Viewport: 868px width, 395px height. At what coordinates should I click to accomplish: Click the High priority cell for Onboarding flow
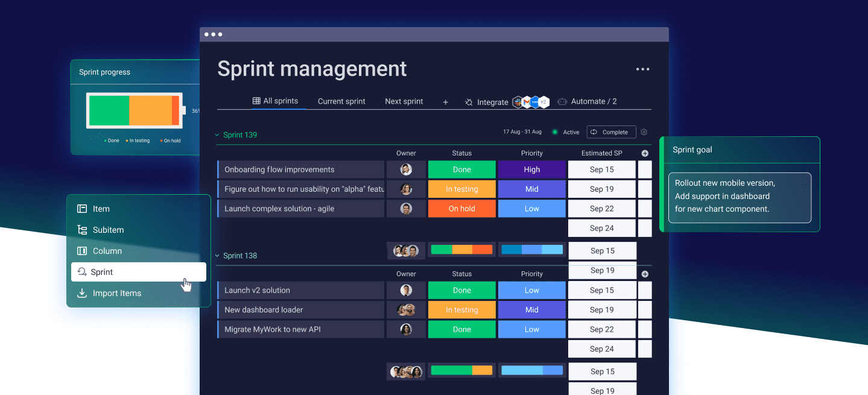[x=532, y=169]
